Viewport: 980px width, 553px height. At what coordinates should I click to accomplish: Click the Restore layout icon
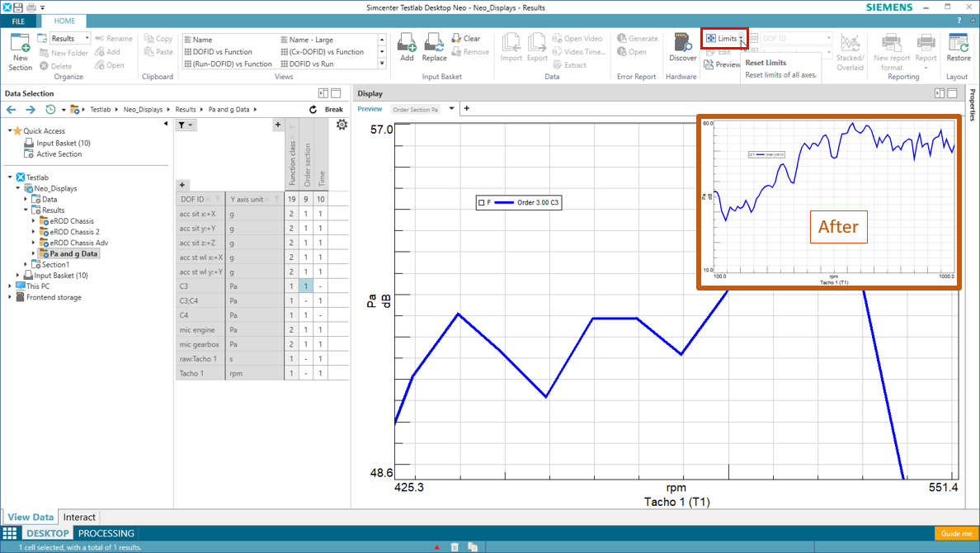[958, 48]
